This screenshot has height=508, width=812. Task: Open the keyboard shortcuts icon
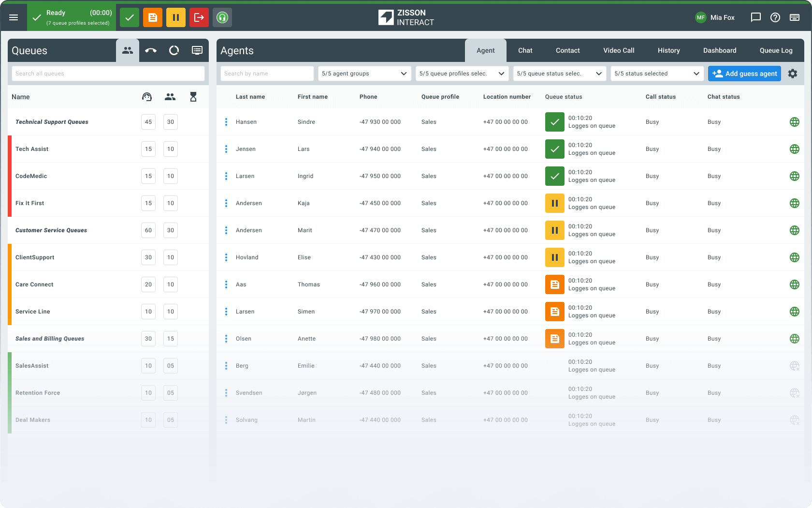click(795, 17)
